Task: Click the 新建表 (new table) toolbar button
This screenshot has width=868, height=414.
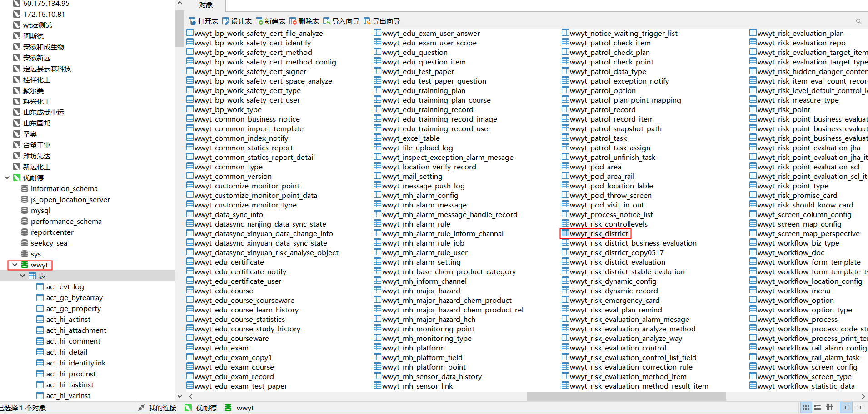Action: [270, 21]
